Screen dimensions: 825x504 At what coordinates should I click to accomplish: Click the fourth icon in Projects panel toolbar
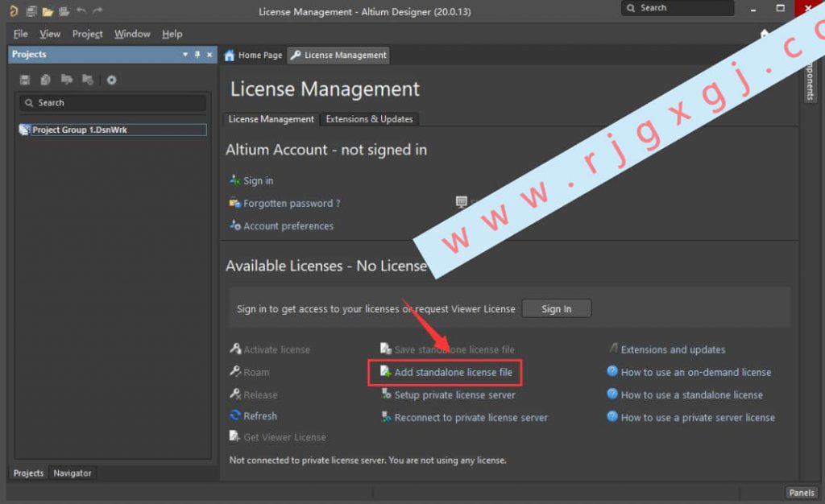click(88, 80)
